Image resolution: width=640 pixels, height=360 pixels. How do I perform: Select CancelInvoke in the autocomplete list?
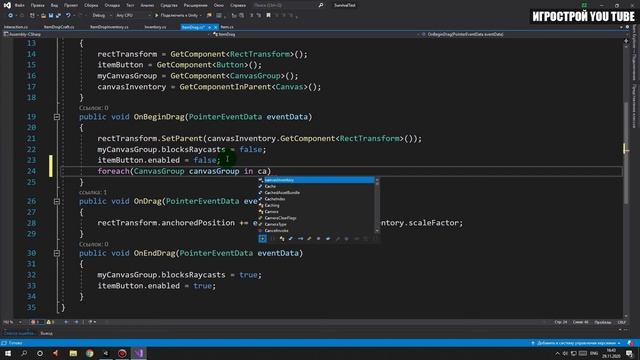click(316, 231)
